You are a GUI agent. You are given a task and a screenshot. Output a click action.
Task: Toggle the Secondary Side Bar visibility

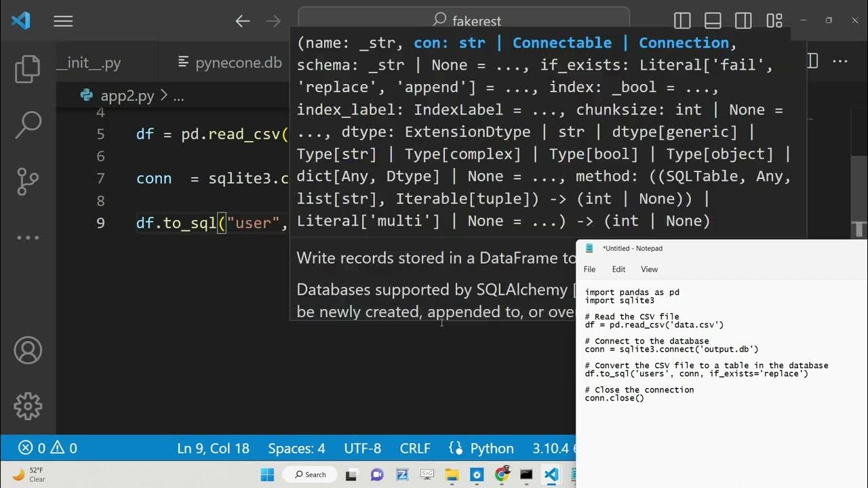pos(743,21)
